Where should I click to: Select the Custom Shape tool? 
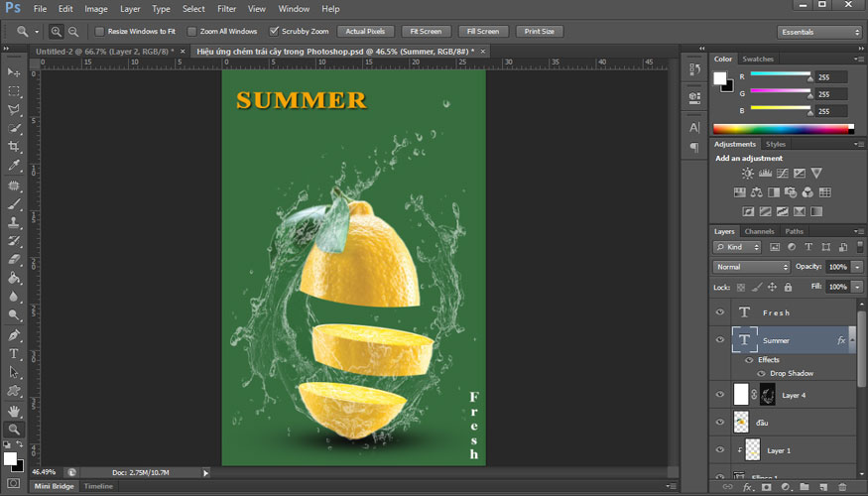point(13,391)
